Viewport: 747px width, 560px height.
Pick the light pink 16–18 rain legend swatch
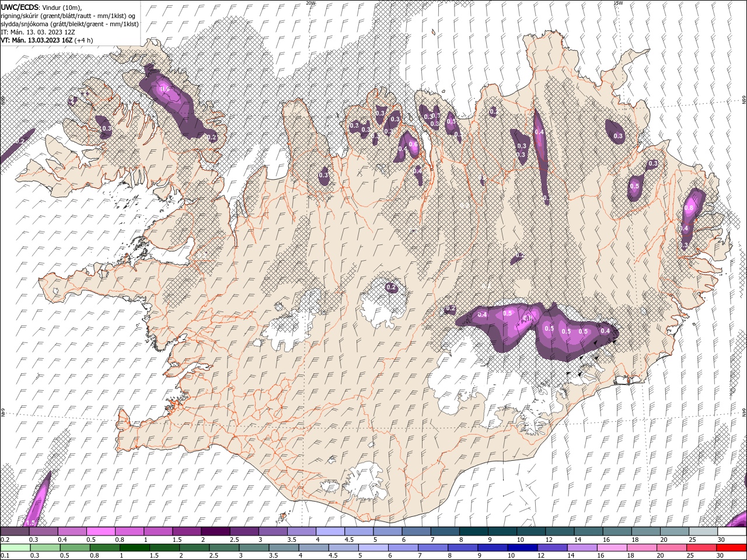click(x=611, y=548)
